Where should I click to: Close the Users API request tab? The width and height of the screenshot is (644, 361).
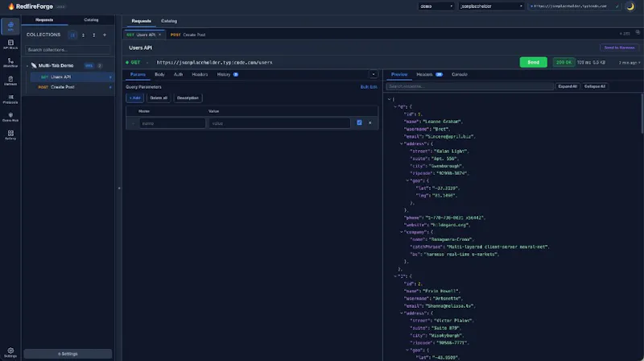(x=159, y=35)
